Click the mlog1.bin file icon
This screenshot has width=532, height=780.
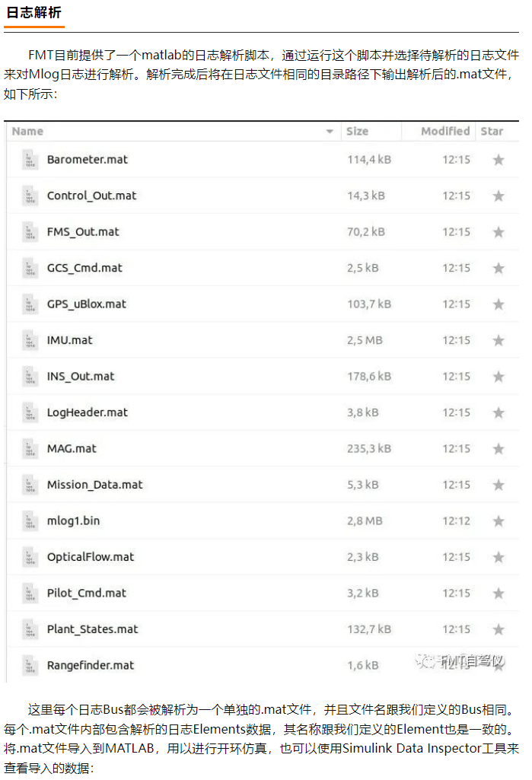coord(30,521)
